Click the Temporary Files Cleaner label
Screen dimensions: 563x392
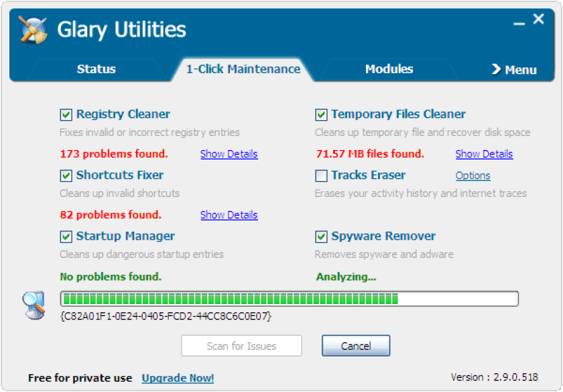[398, 114]
